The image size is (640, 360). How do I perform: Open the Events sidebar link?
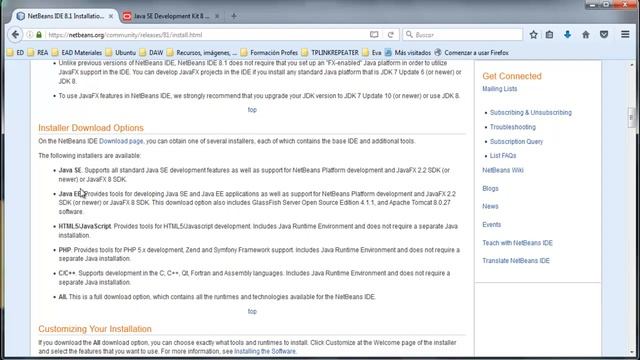(491, 225)
